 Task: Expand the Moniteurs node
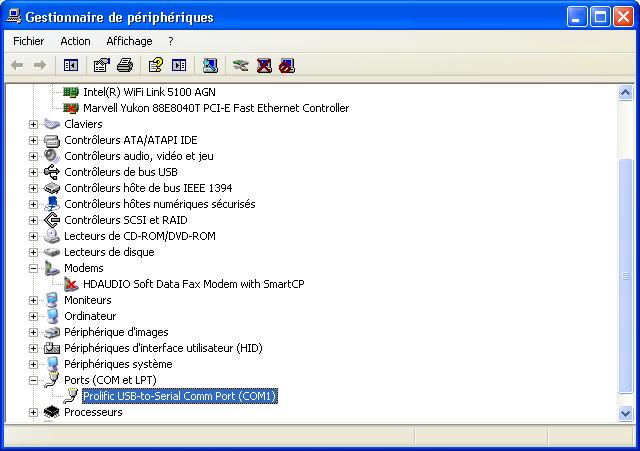(33, 300)
